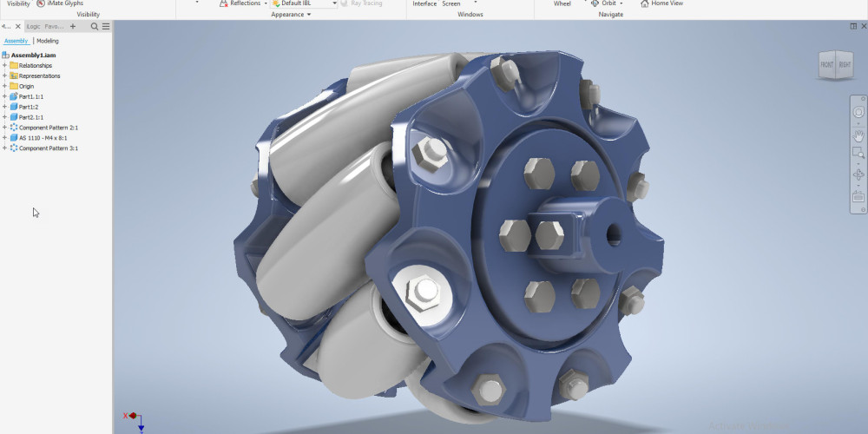Screen dimensions: 868x434
Task: Switch to the Modeling view tab
Action: [x=48, y=41]
